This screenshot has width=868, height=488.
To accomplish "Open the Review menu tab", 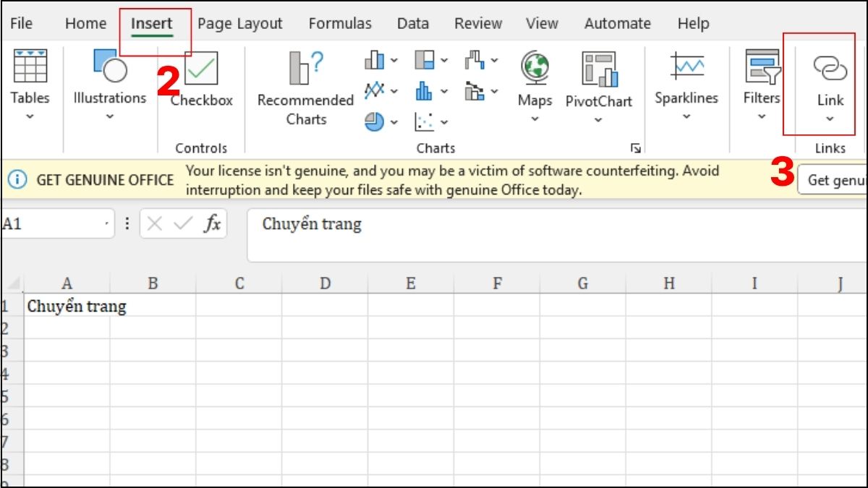I will (477, 23).
